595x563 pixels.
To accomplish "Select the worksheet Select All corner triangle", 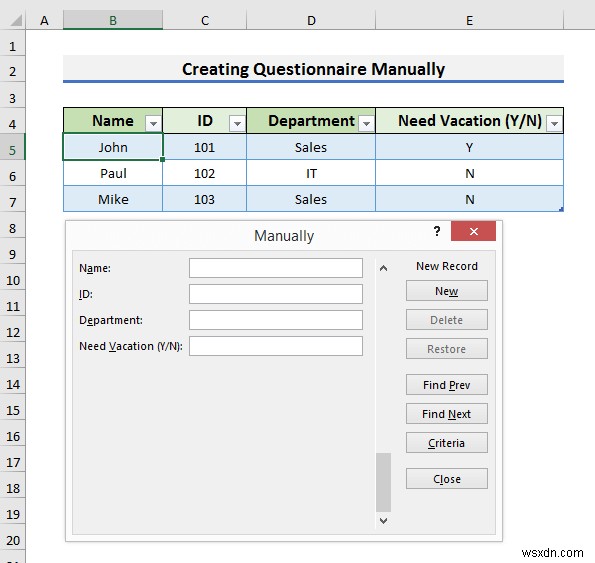I will point(16,20).
